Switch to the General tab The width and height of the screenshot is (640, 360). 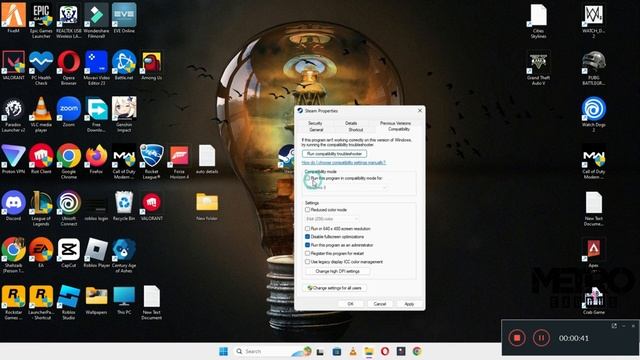coord(316,130)
